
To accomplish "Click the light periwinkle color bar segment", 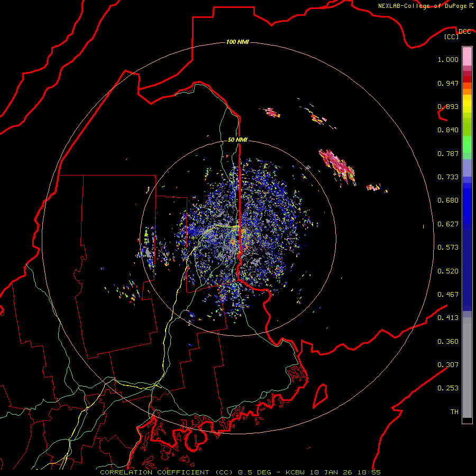I will [467, 168].
